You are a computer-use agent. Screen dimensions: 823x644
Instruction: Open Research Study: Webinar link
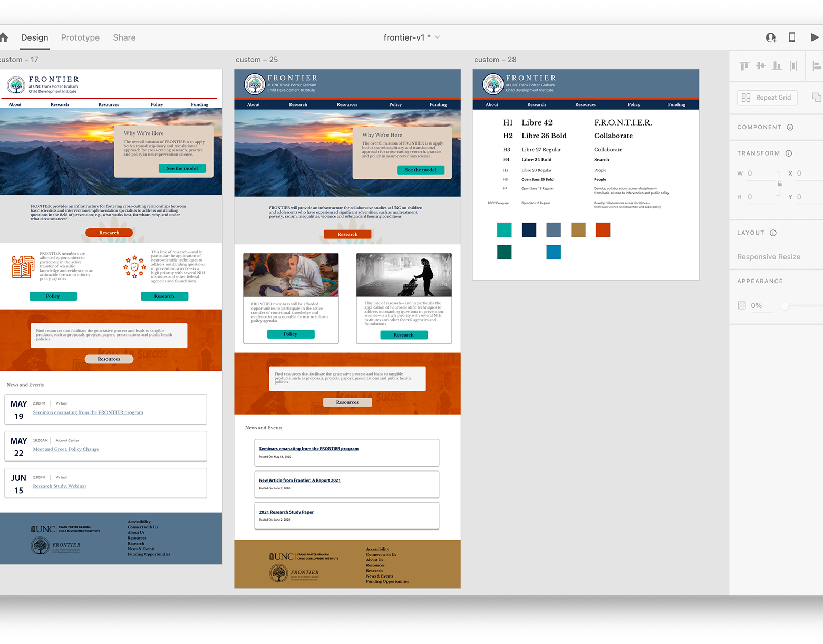[60, 486]
